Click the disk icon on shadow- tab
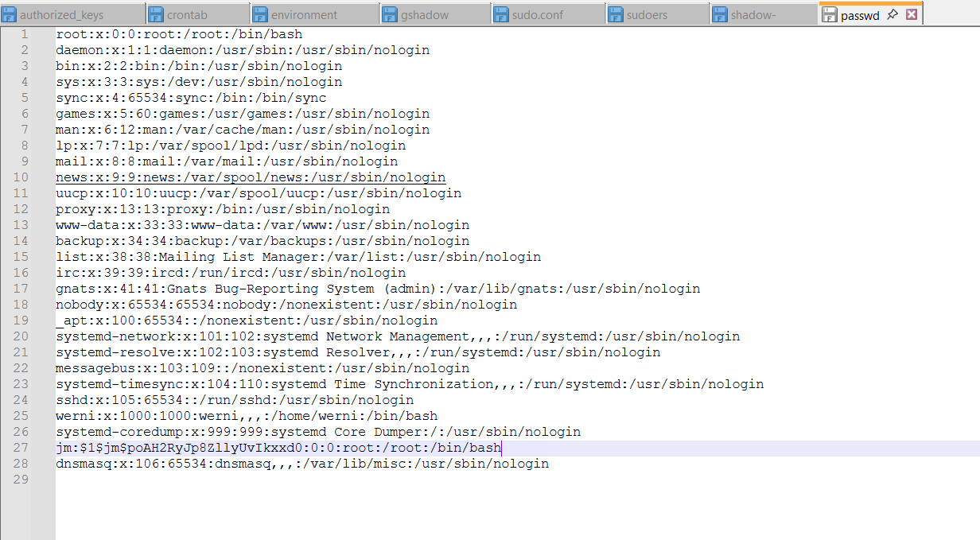This screenshot has height=540, width=980. [x=719, y=15]
